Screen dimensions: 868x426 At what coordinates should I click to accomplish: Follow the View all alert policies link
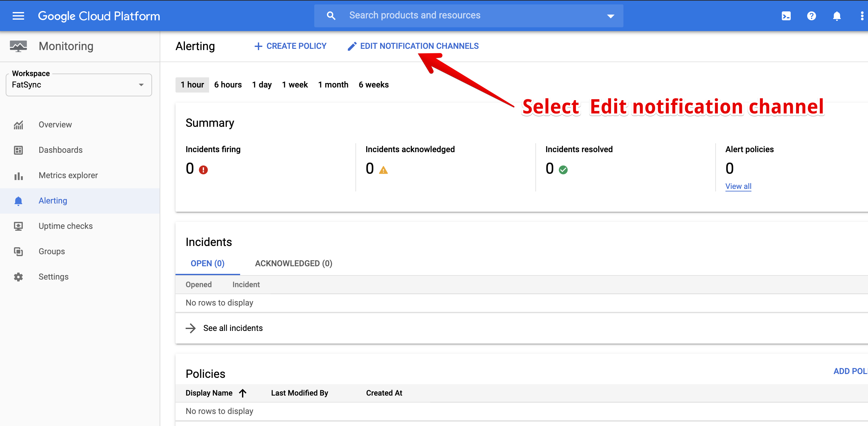[x=738, y=186]
